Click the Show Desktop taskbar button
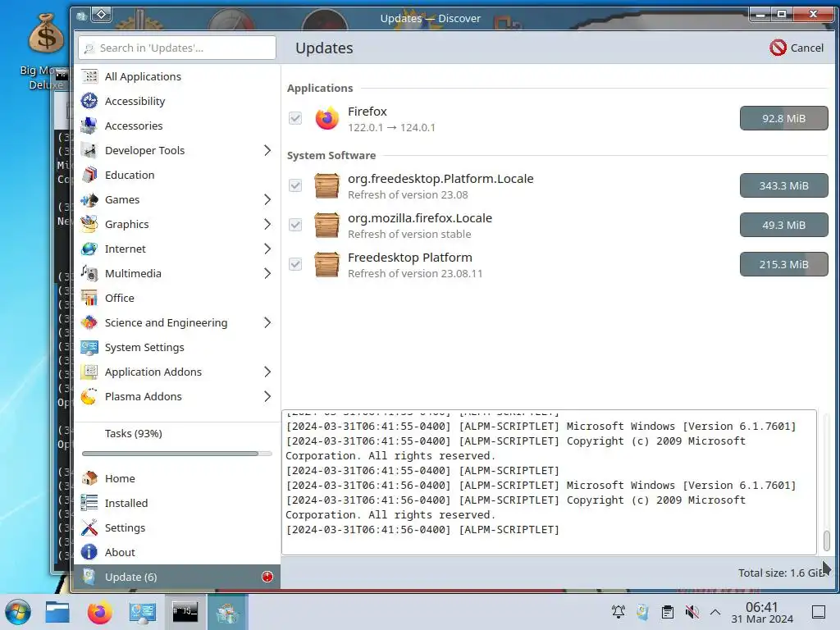The width and height of the screenshot is (840, 630). [819, 612]
